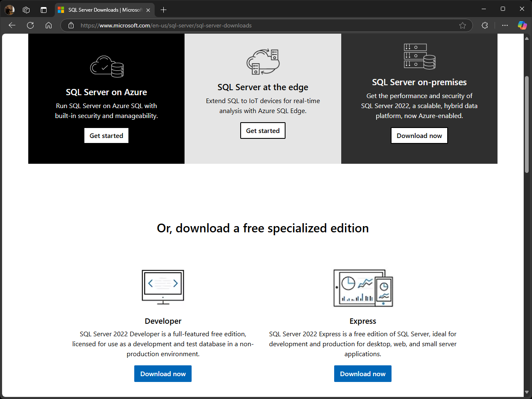This screenshot has height=399, width=532.
Task: Open the tab search icon
Action: pos(43,10)
